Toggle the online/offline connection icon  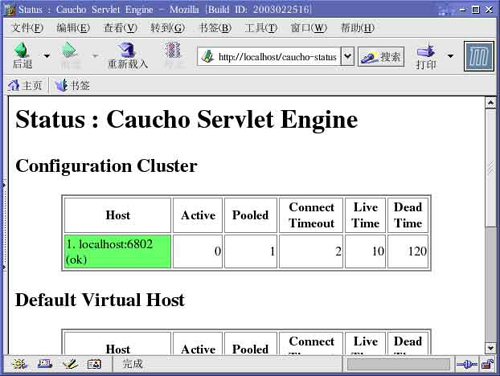point(467,364)
